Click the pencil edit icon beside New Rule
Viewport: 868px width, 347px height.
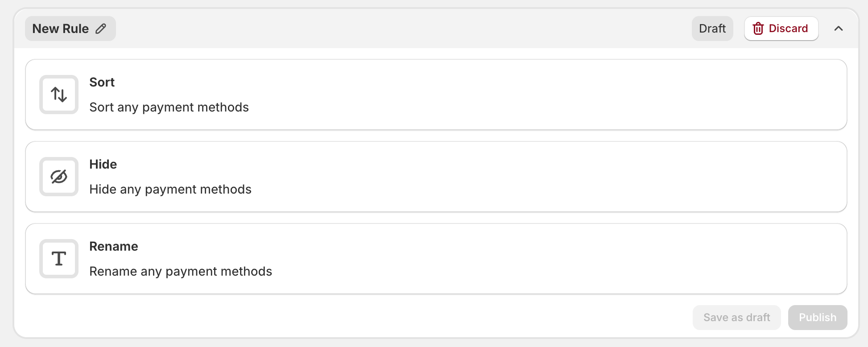101,29
